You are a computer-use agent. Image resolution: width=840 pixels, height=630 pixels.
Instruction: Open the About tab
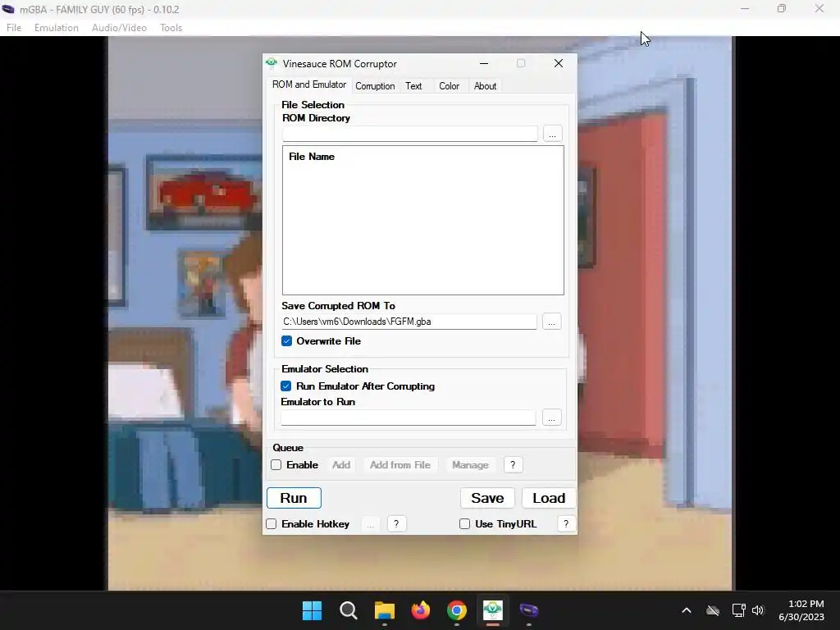485,85
